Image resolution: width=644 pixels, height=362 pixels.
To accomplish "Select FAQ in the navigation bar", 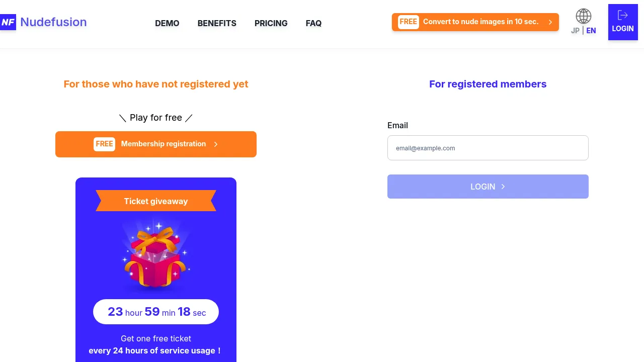I will [x=313, y=23].
